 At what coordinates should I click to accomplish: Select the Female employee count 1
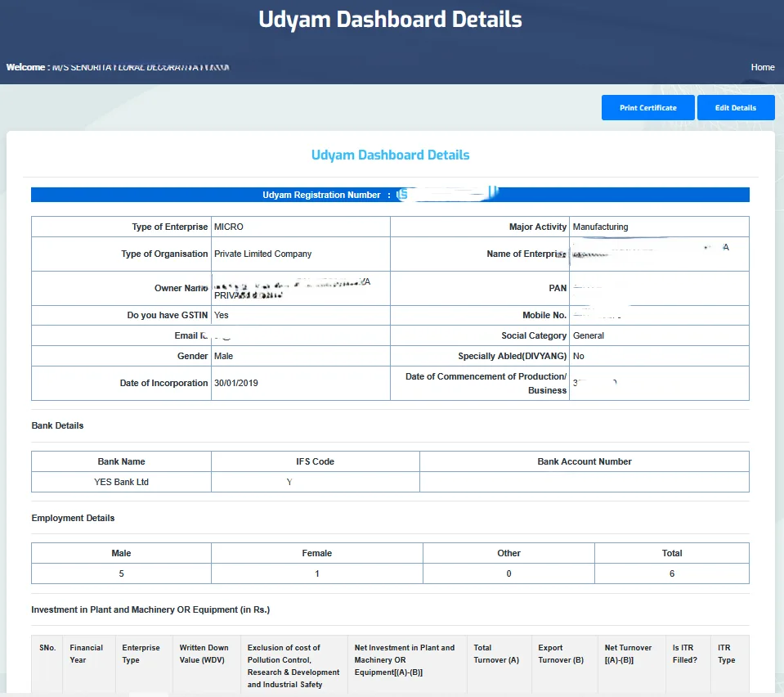click(317, 573)
